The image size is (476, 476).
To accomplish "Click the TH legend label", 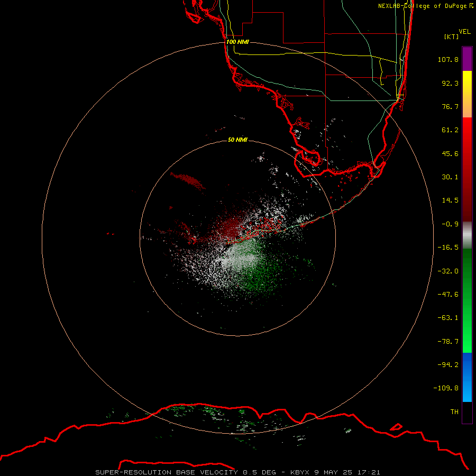I will (454, 412).
